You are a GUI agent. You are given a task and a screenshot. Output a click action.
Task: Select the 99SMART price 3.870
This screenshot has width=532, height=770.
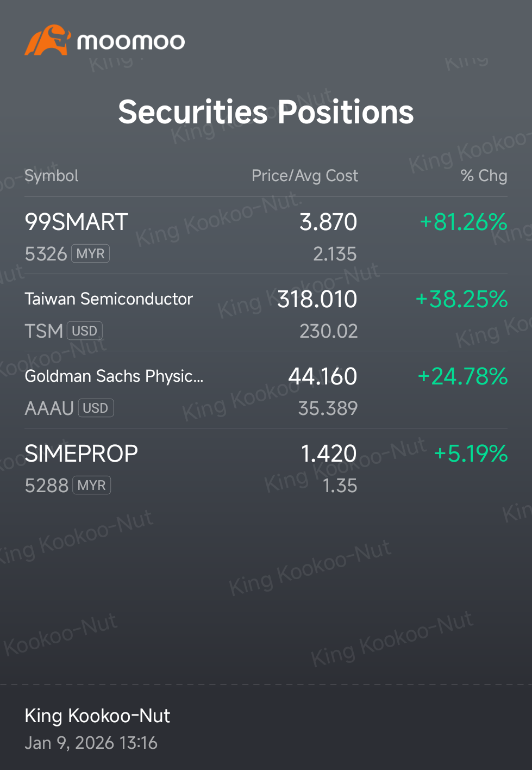(x=328, y=222)
